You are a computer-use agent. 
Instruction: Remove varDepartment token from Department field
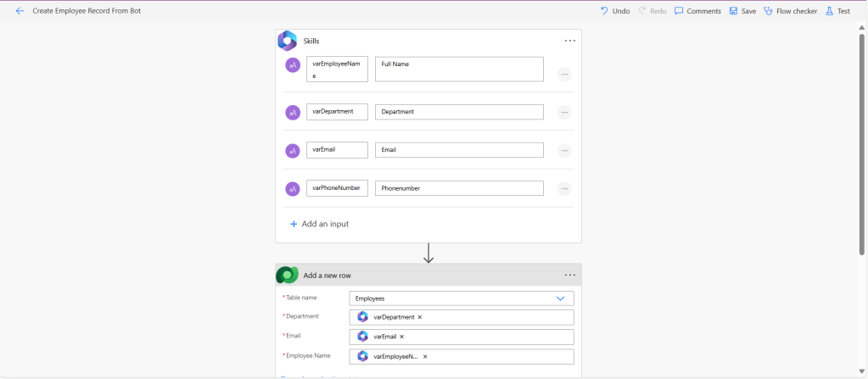420,317
